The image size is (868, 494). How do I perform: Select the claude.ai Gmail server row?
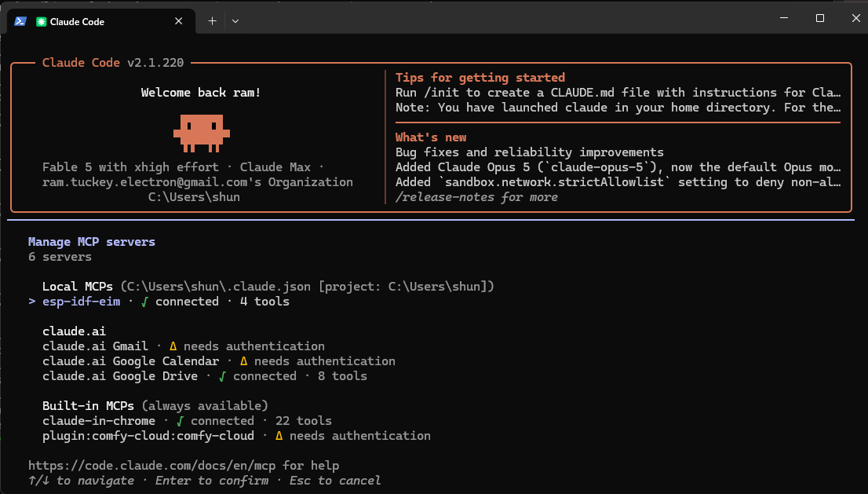click(x=183, y=346)
